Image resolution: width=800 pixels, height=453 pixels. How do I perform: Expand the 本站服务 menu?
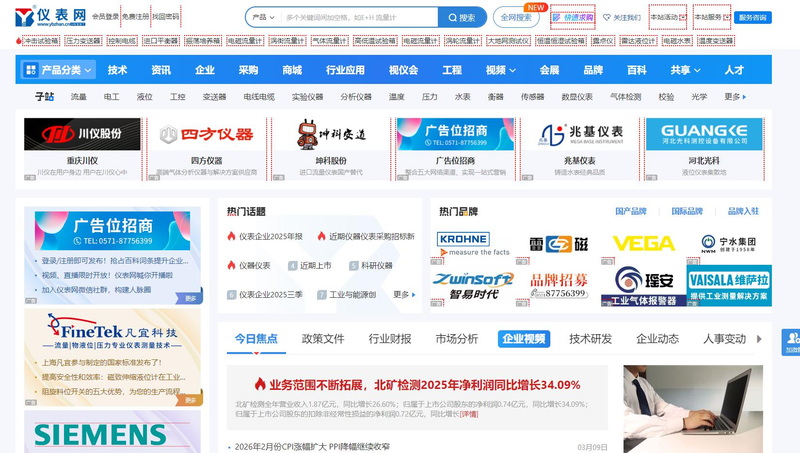[712, 17]
